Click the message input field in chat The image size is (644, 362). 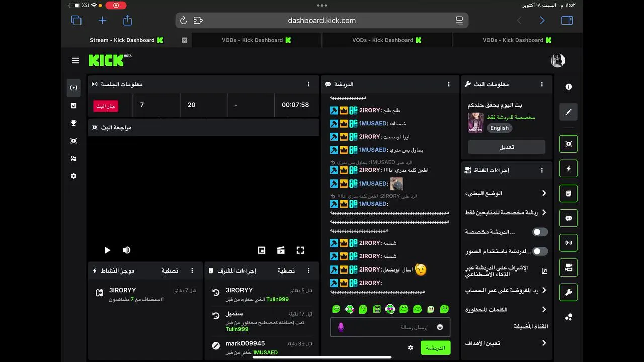(x=390, y=327)
